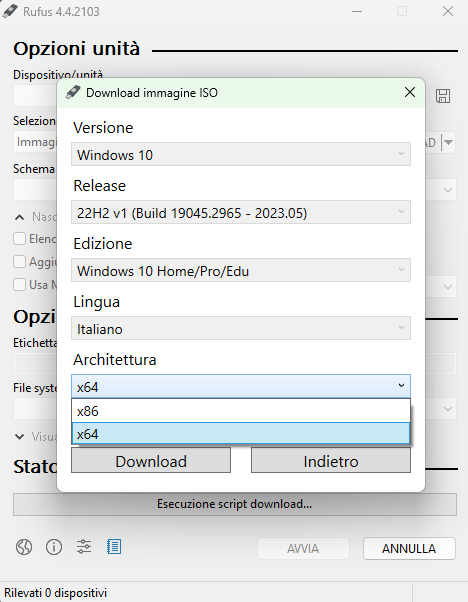
Task: Click the Download button
Action: (x=151, y=461)
